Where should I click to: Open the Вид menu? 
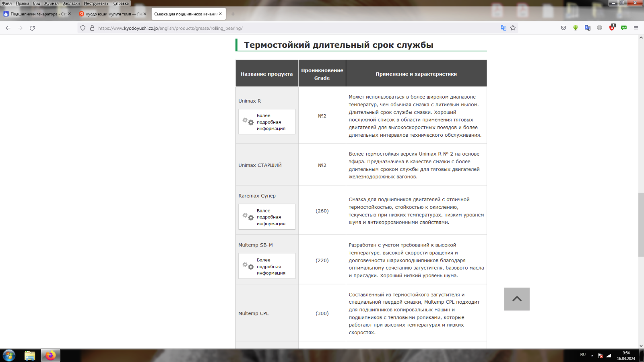(x=37, y=3)
